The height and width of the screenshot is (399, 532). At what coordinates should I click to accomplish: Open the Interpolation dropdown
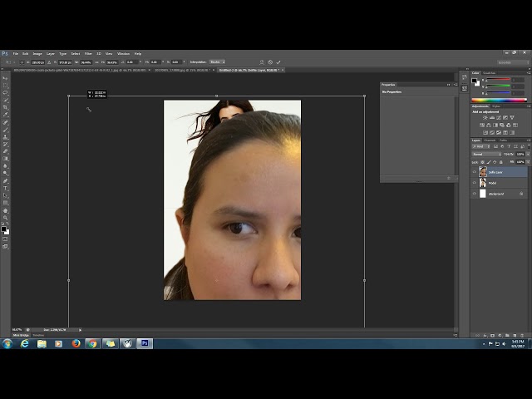(217, 62)
